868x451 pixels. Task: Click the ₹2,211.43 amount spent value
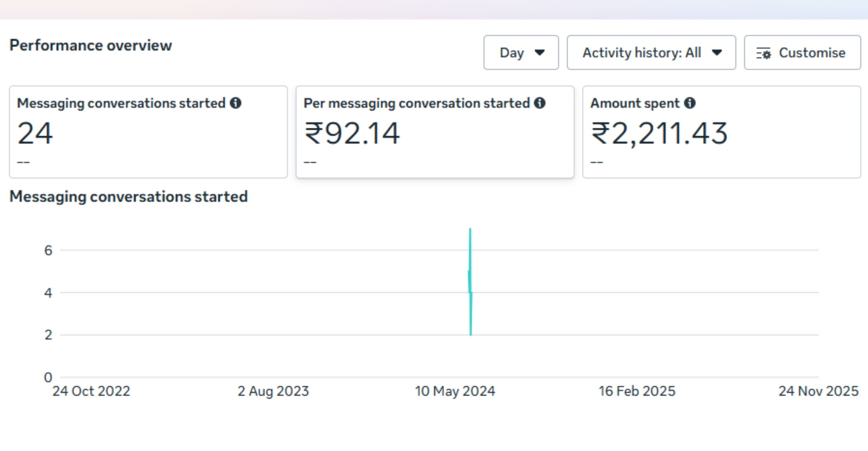[659, 134]
